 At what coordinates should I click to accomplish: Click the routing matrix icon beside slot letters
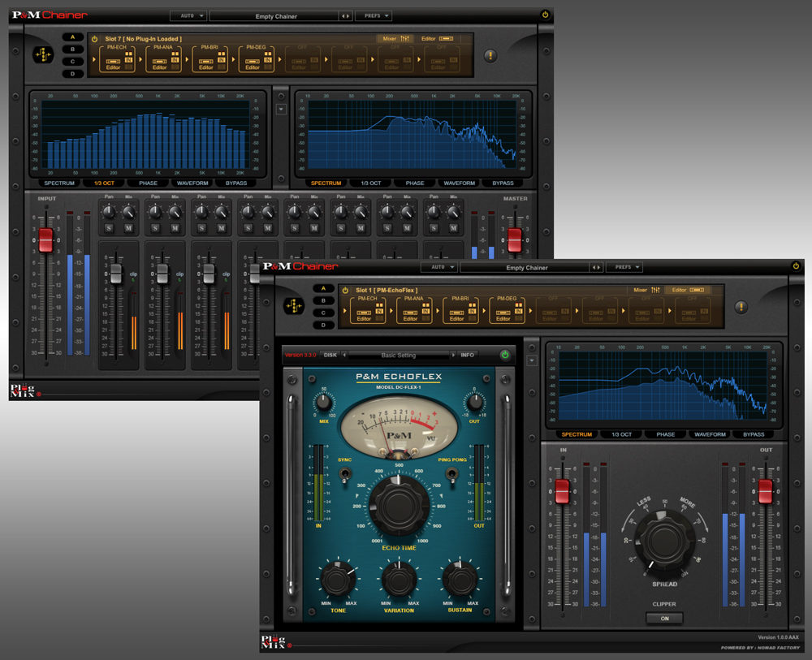coord(295,305)
